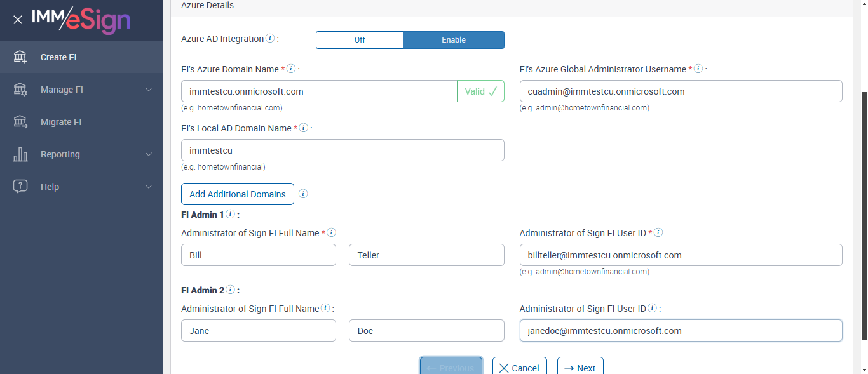
Task: Click info icon beside FI Admin 1
Action: (230, 215)
